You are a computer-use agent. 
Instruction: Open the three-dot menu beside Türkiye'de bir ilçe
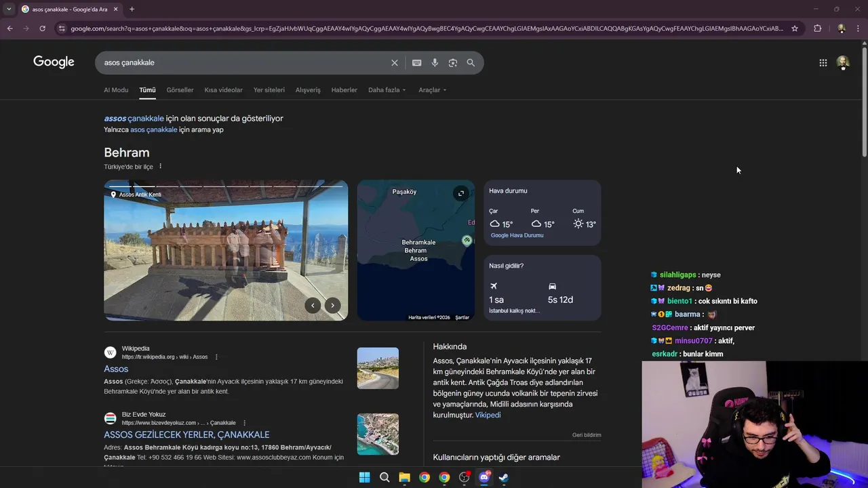click(161, 166)
